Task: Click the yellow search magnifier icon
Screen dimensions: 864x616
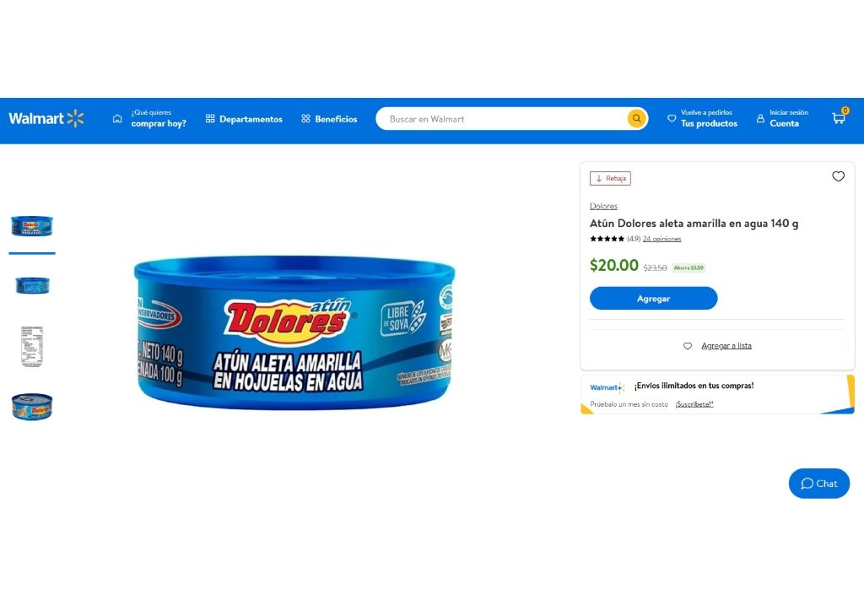Action: click(x=636, y=118)
